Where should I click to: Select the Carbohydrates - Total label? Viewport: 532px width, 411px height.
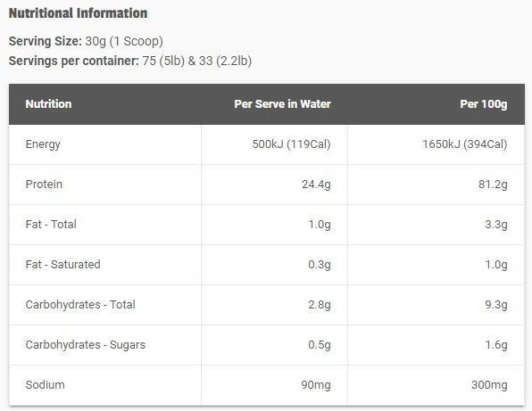pos(80,305)
